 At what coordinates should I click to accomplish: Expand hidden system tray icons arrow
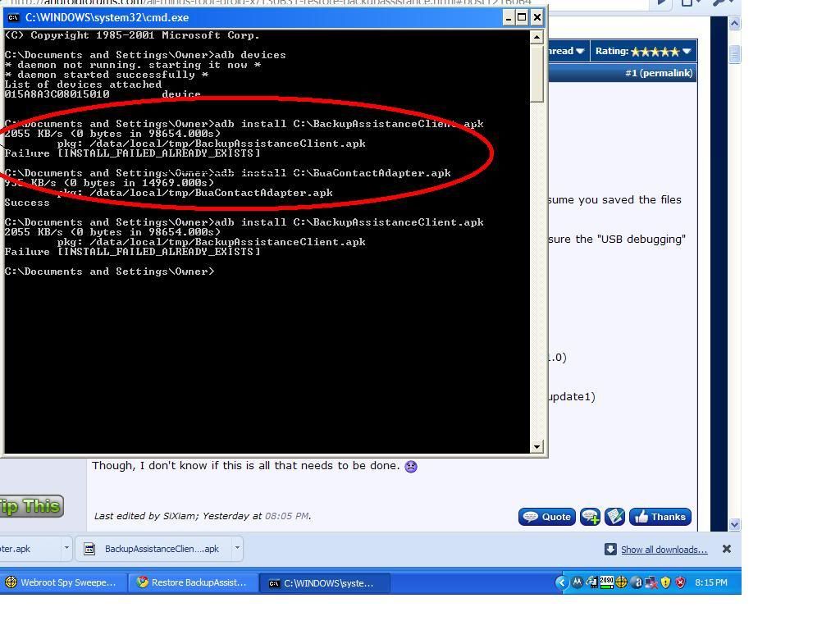562,582
